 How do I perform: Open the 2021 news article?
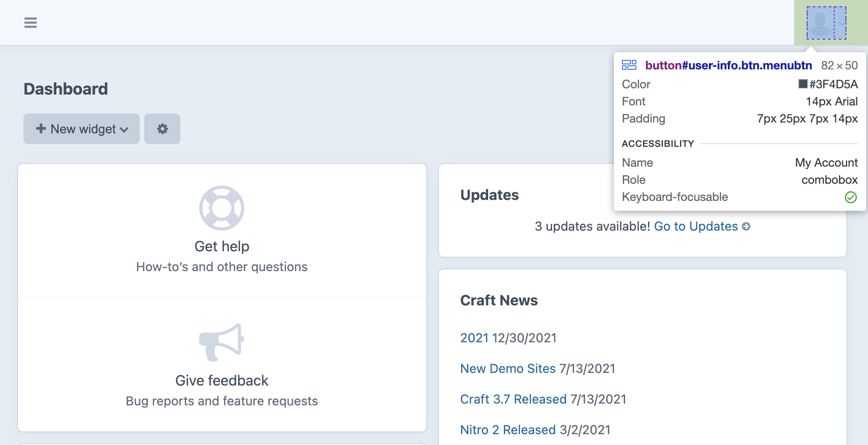click(x=475, y=338)
